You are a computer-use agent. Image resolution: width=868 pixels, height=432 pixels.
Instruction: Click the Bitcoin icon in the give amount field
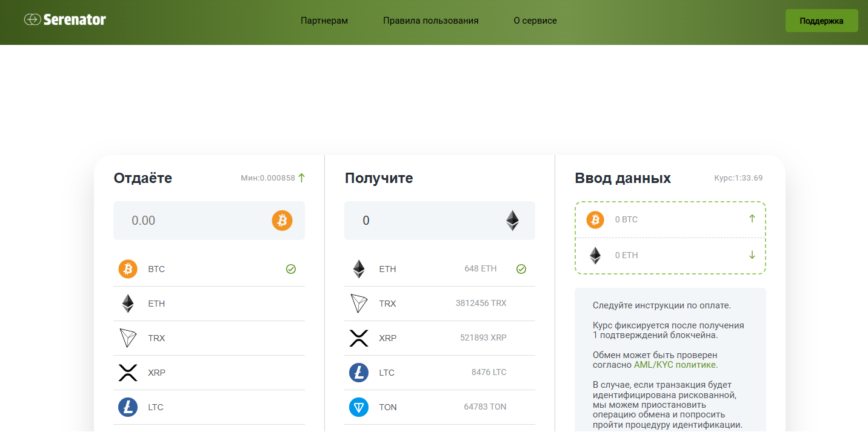[x=282, y=221]
